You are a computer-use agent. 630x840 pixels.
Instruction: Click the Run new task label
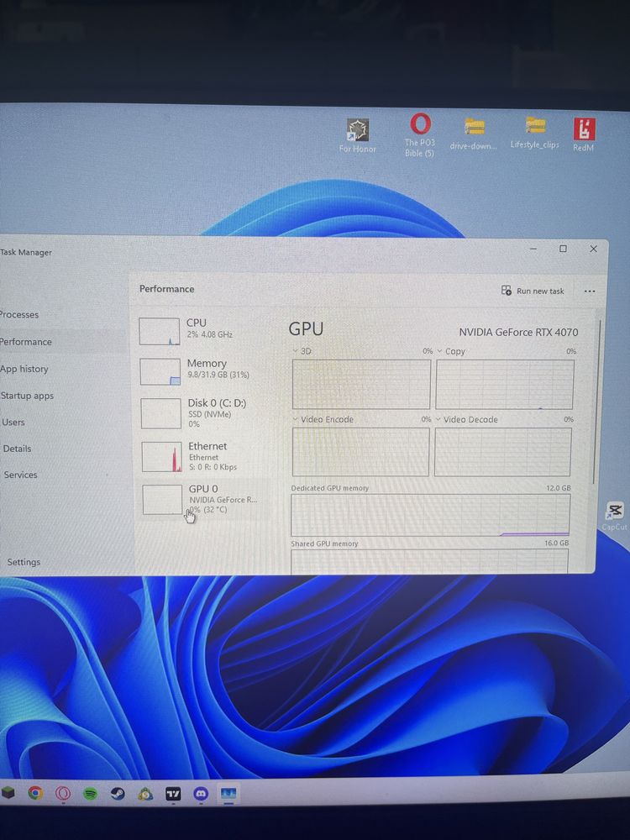[540, 291]
